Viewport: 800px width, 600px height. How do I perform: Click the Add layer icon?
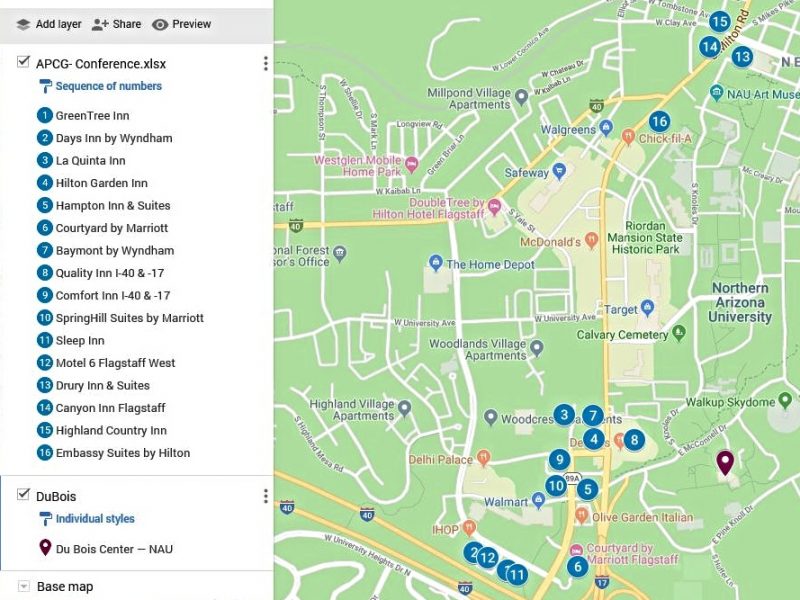(23, 24)
